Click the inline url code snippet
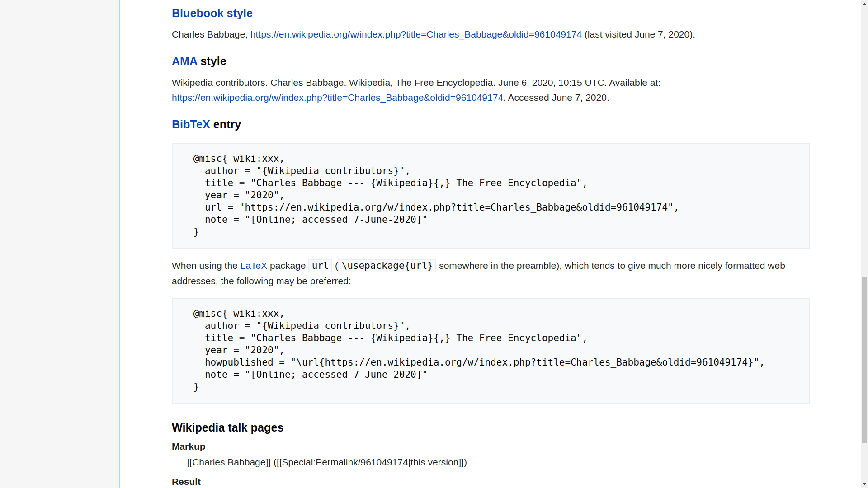The width and height of the screenshot is (868, 488). click(320, 266)
